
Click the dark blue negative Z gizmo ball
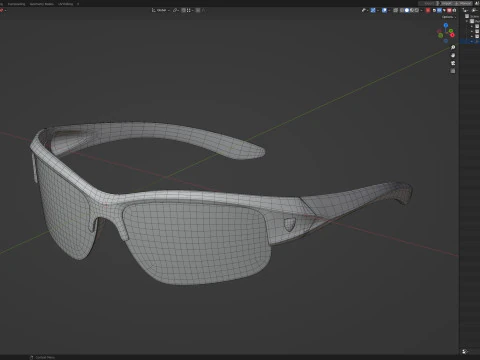click(446, 41)
